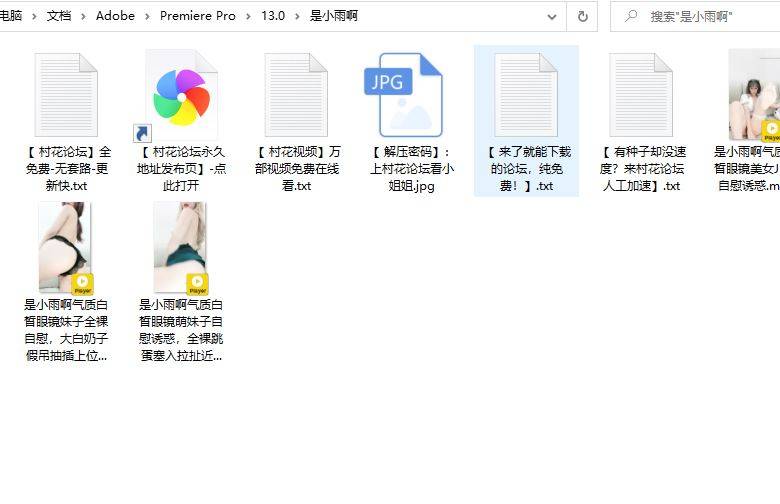Select the 有种子却没速度 text file icon
This screenshot has width=780, height=504.
pos(641,96)
